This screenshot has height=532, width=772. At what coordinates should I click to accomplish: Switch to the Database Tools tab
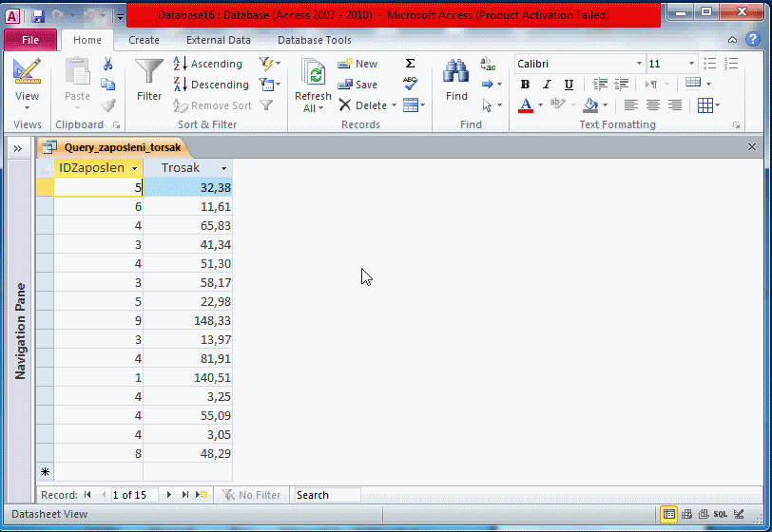[x=314, y=40]
